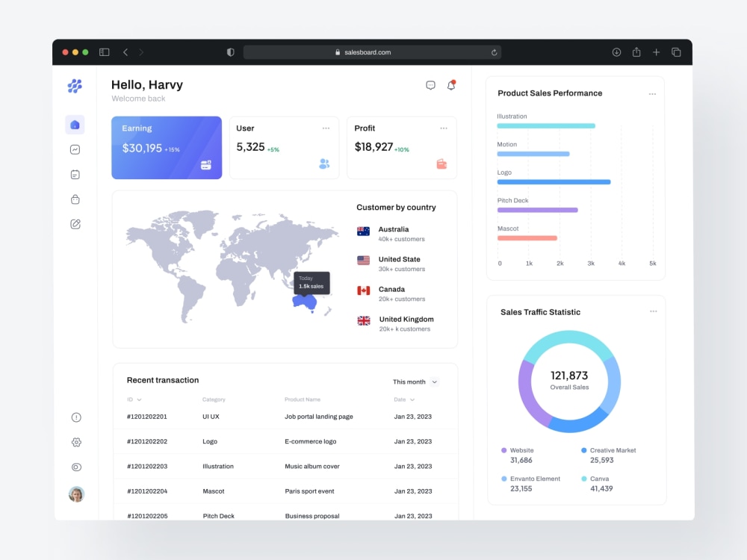
Task: Open the settings gear in sidebar
Action: pos(76,442)
